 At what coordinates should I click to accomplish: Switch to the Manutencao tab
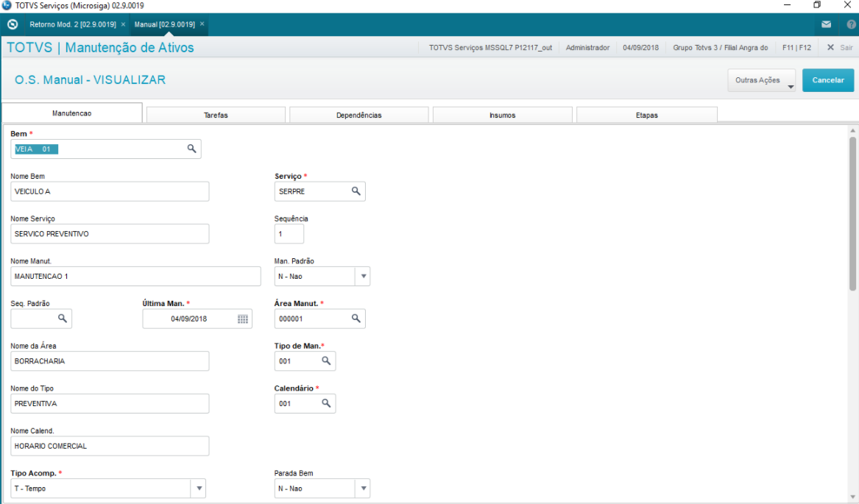pos(71,113)
